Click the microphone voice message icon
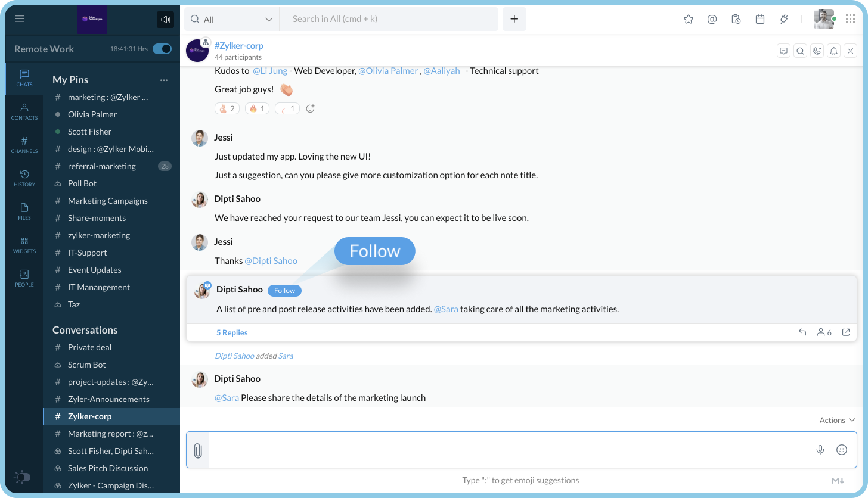868x498 pixels. [820, 450]
